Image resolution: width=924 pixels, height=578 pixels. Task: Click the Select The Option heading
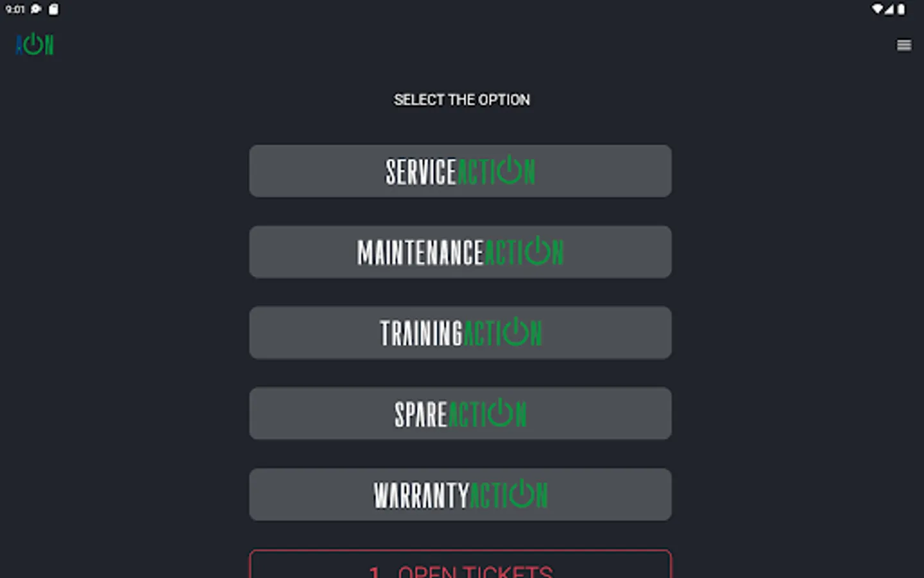coord(461,100)
